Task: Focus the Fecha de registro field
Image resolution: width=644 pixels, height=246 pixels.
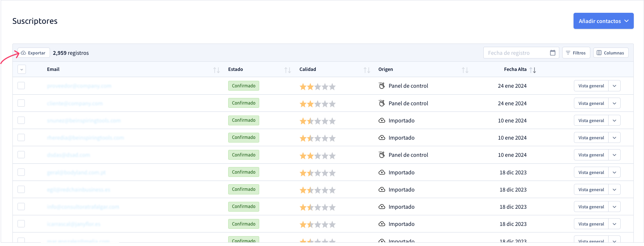Action: (x=521, y=53)
